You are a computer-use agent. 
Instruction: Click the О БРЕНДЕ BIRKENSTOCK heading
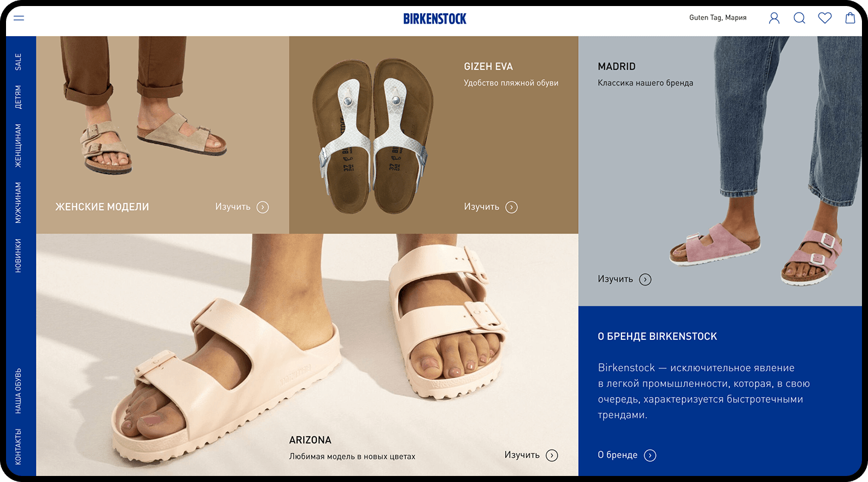658,336
